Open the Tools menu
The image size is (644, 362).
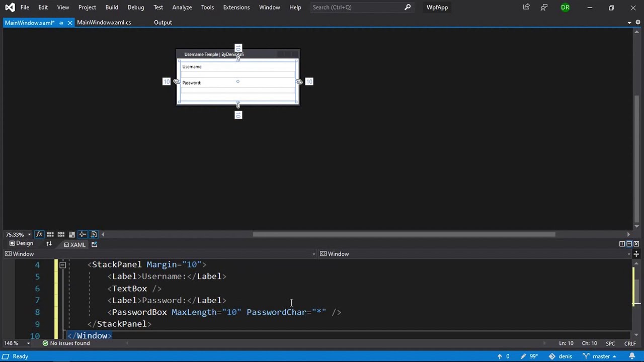click(207, 7)
